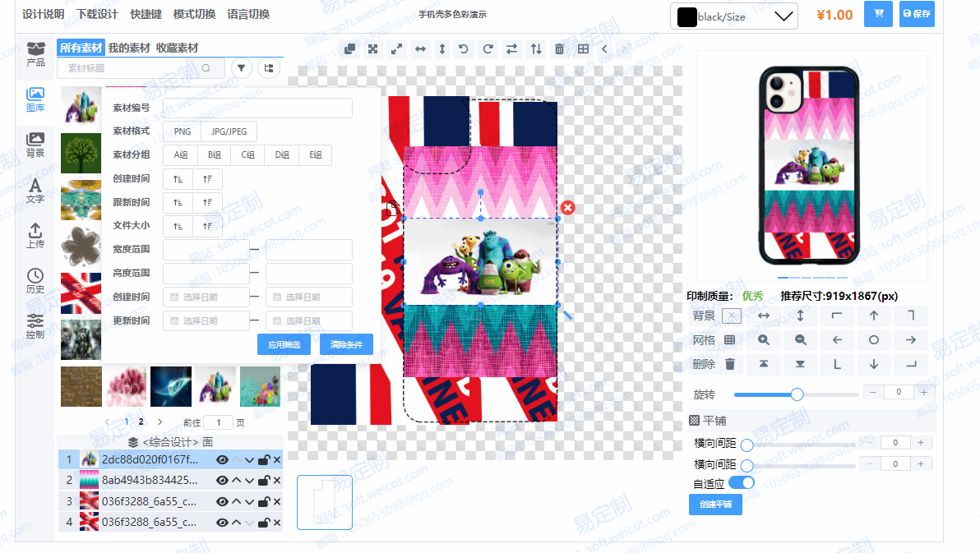Toggle visibility of layer 3 036f3288_6a55
The height and width of the screenshot is (553, 980).
(222, 502)
